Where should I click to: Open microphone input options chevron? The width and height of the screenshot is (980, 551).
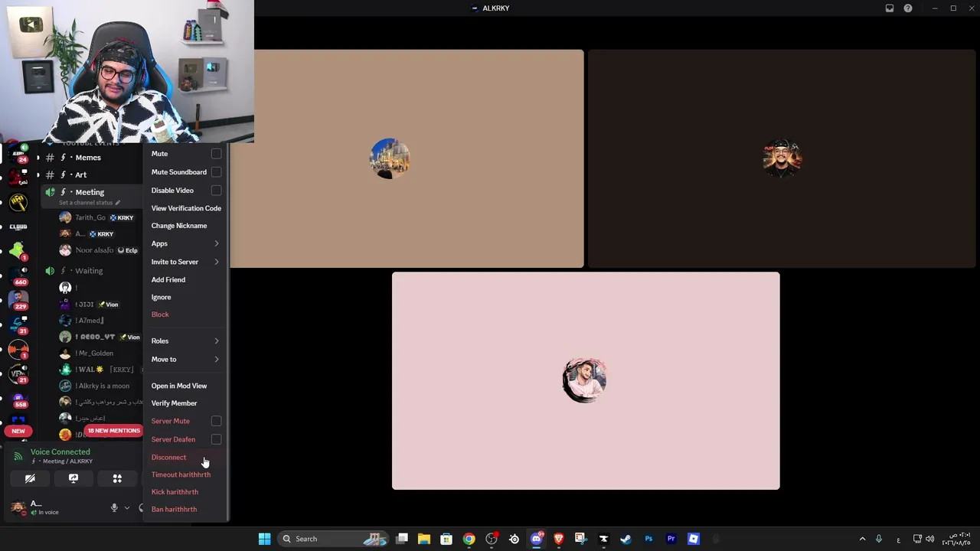127,507
